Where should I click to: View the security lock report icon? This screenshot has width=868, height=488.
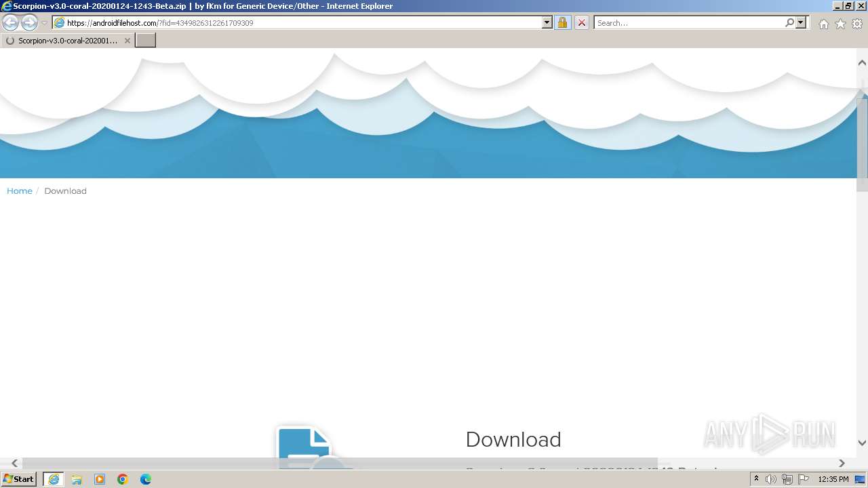click(562, 23)
